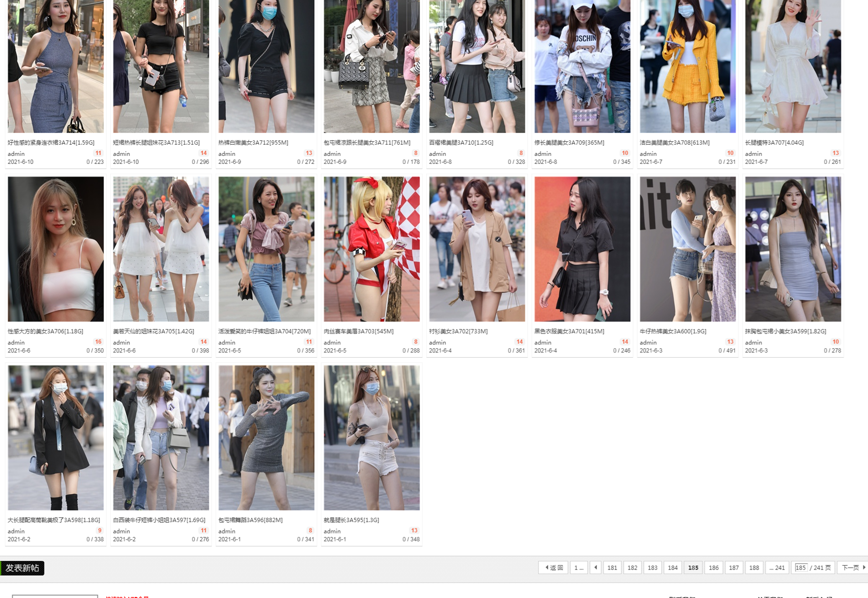
Task: Open thumbnail of post 3A598
Action: point(56,438)
